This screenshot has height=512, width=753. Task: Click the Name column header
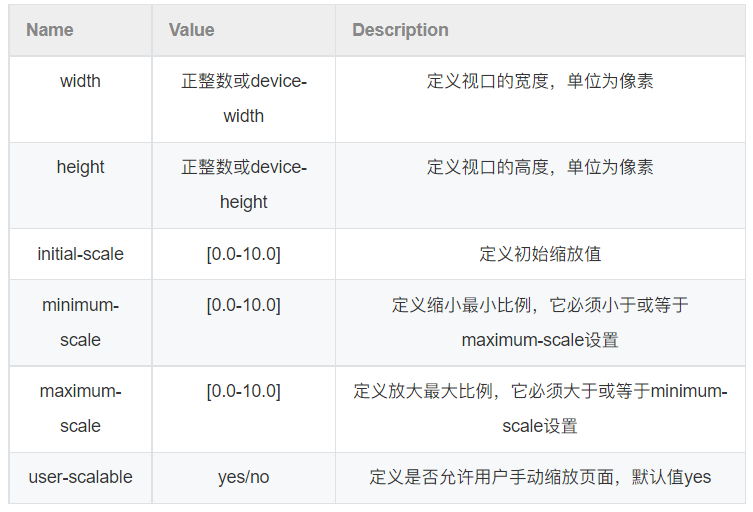50,30
